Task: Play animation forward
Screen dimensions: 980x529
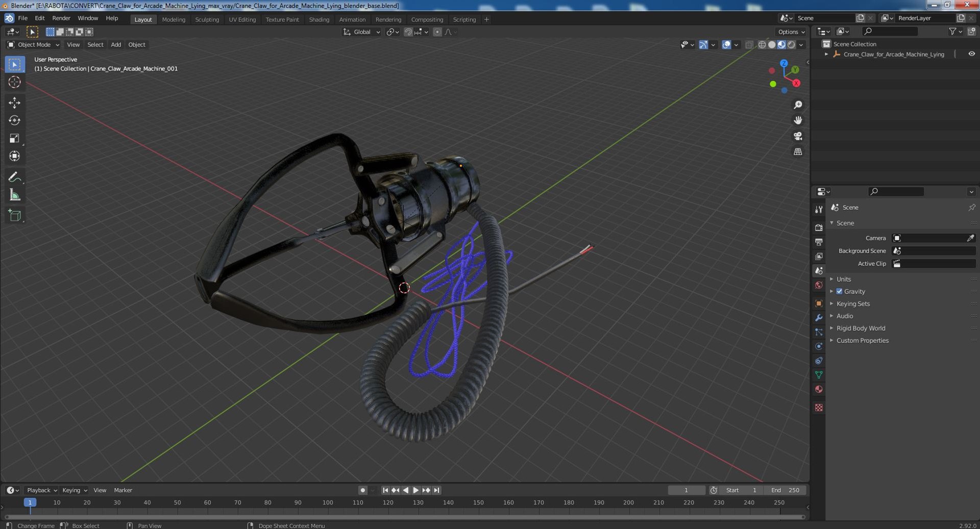Action: click(416, 490)
